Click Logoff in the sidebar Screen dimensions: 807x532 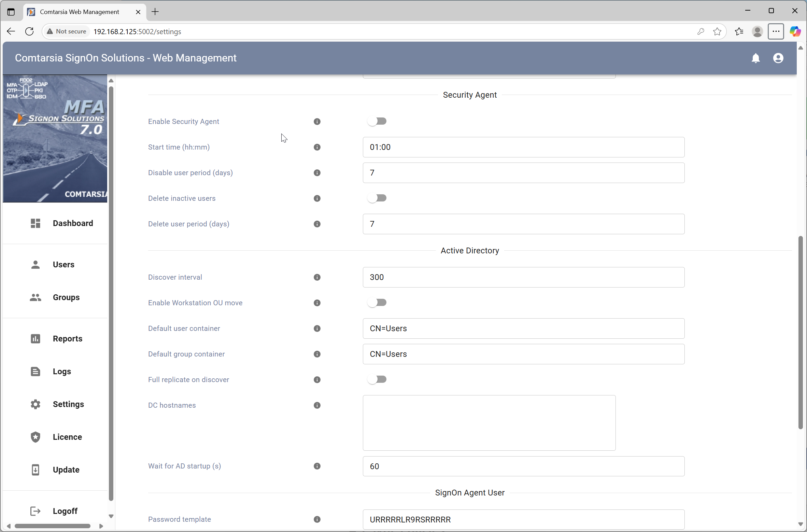[65, 511]
